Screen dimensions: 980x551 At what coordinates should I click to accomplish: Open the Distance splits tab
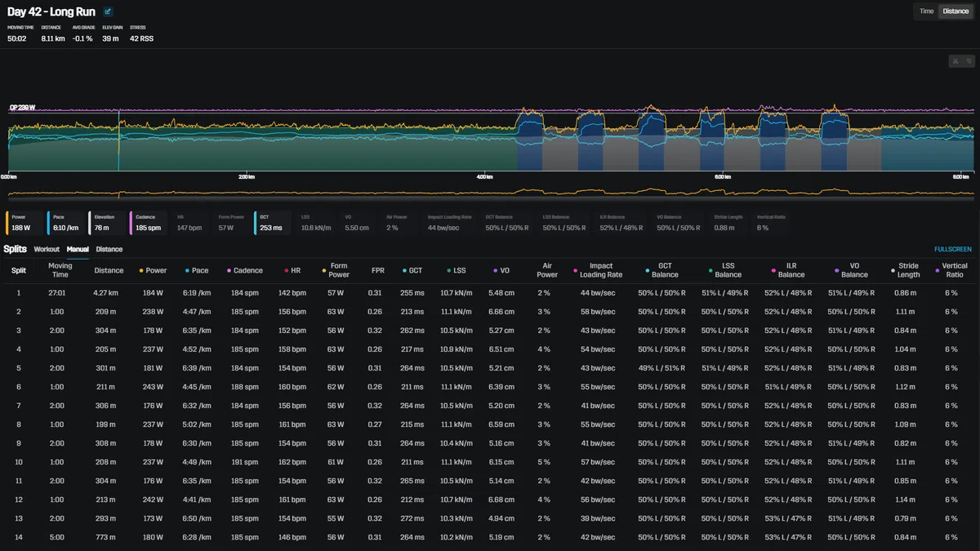pyautogui.click(x=109, y=249)
